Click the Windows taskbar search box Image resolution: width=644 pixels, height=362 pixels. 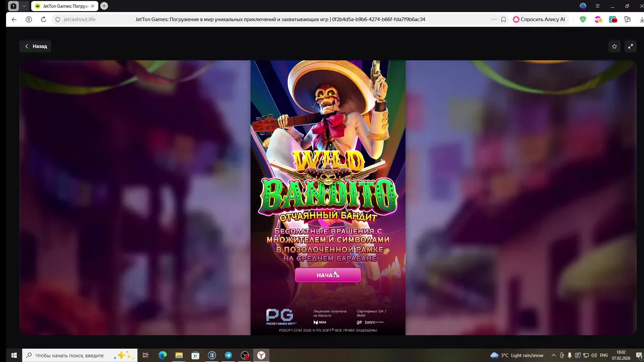(79, 355)
